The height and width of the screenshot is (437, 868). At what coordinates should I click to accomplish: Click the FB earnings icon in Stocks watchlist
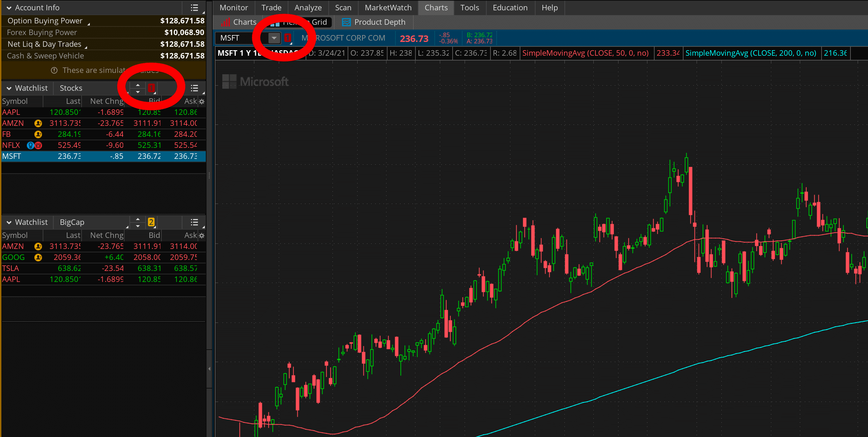coord(38,134)
